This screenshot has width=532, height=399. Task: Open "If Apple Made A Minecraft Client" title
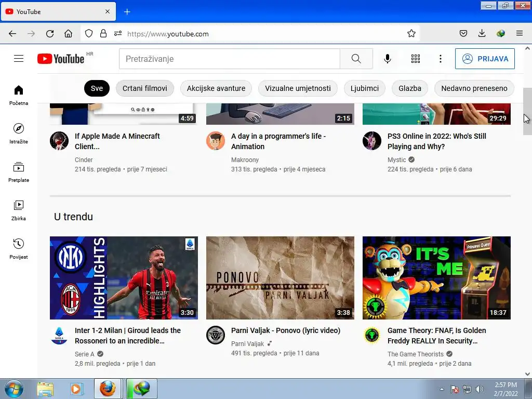(x=117, y=141)
